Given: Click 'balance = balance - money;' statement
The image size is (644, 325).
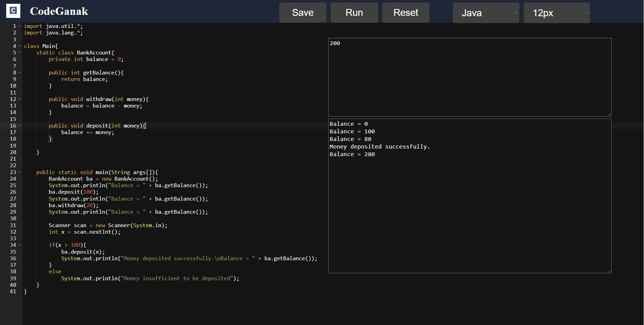Looking at the screenshot, I should click(x=102, y=106).
